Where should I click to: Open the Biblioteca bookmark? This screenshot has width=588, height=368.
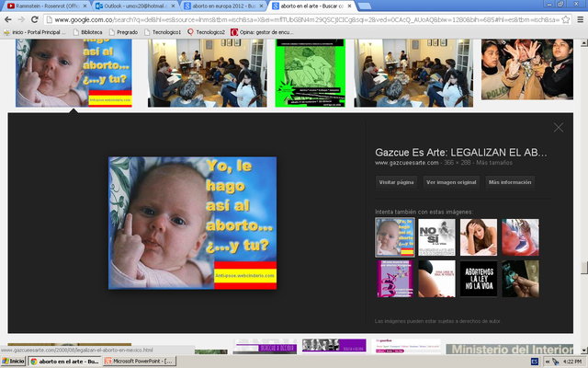[x=88, y=32]
